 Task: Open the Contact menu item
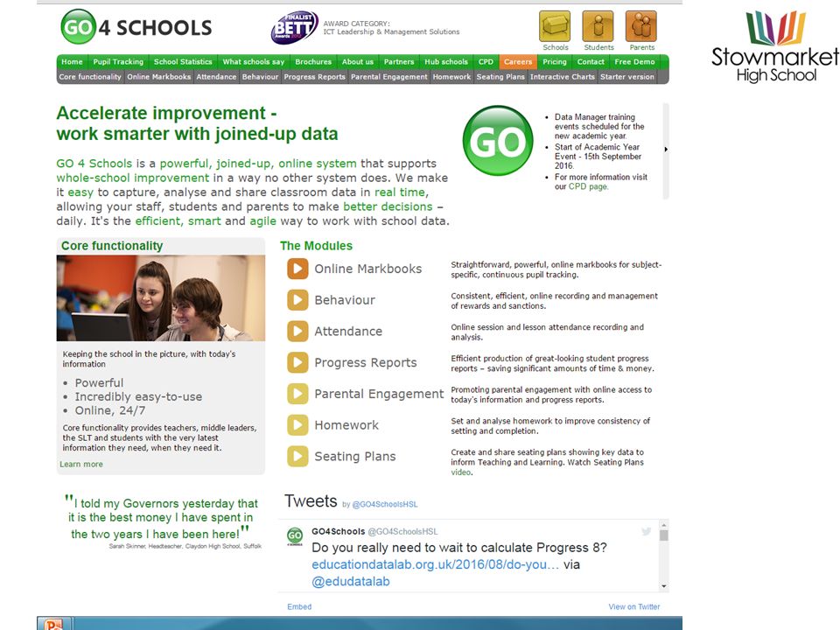click(591, 61)
